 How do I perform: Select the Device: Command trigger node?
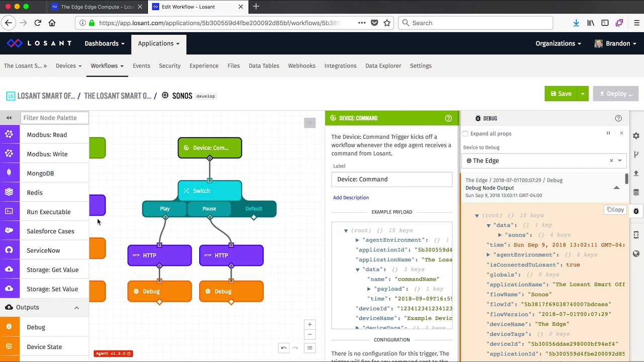pos(210,148)
